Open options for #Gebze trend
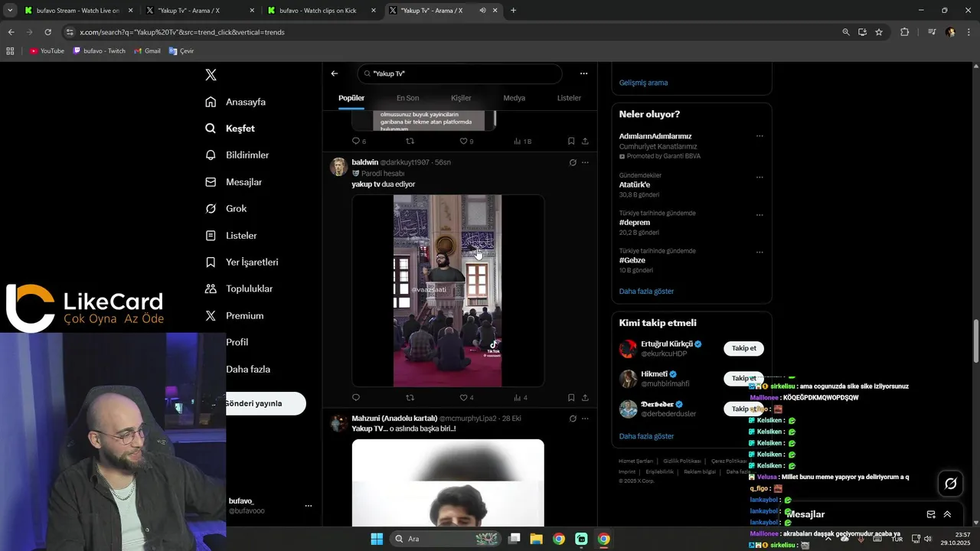 tap(759, 252)
